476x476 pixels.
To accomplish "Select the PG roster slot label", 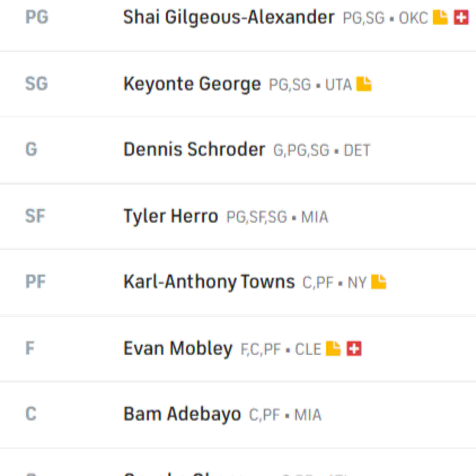I will (x=37, y=17).
